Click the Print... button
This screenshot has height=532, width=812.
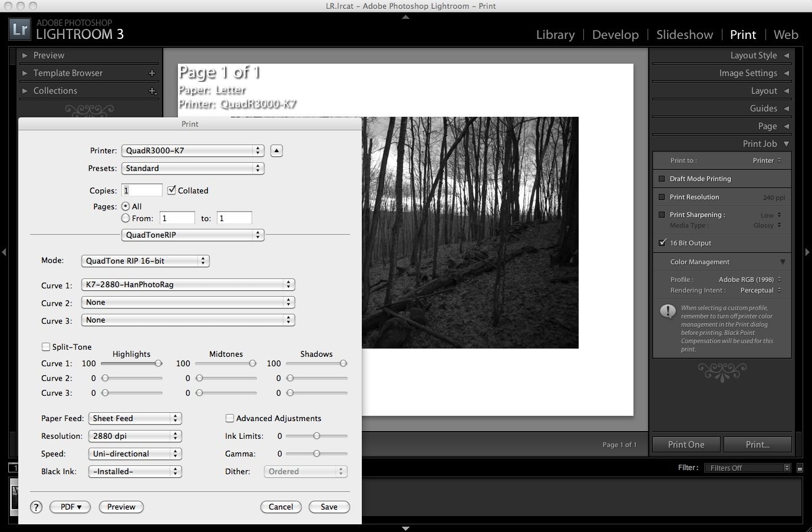(x=758, y=445)
